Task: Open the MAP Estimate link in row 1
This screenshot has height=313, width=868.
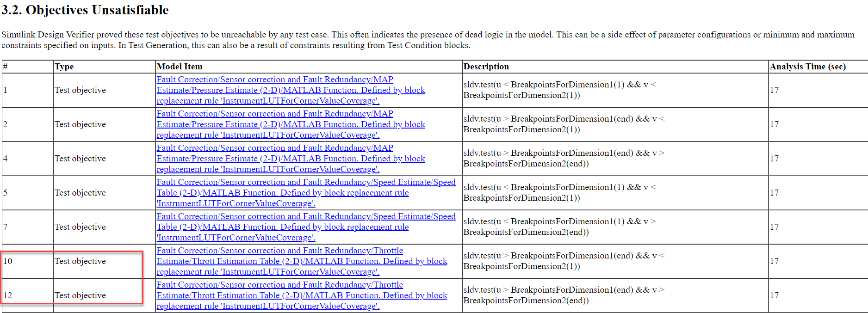Action: point(291,90)
